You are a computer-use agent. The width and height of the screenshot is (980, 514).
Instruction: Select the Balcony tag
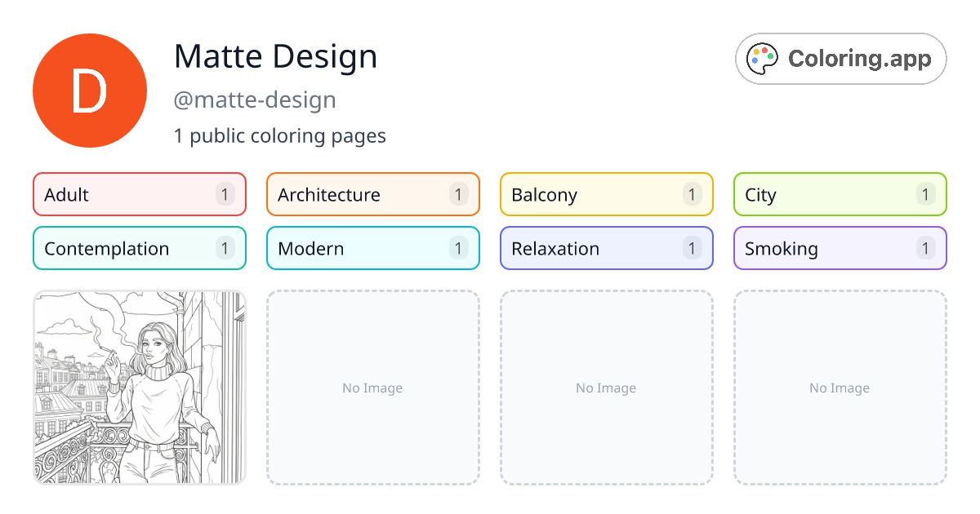[607, 194]
